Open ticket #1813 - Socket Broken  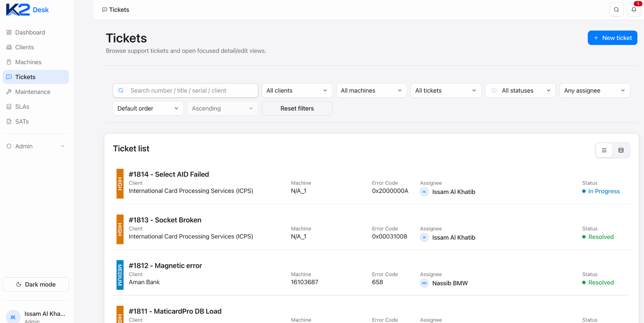165,220
